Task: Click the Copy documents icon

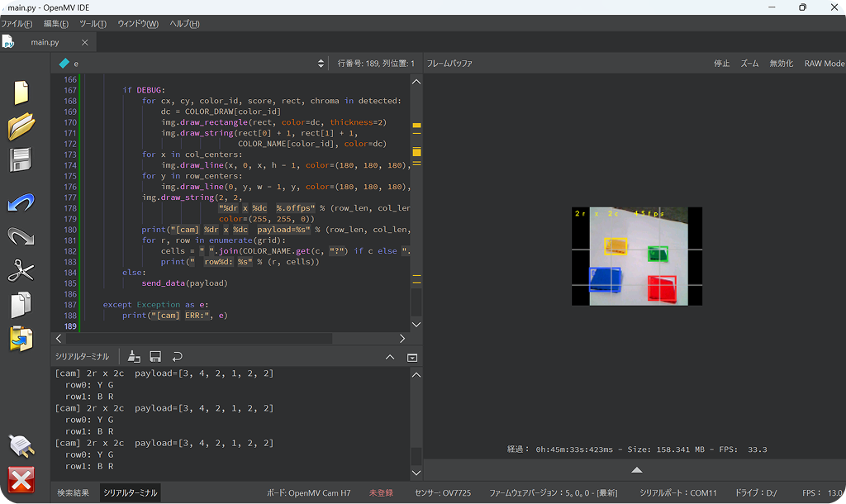Action: coord(21,305)
